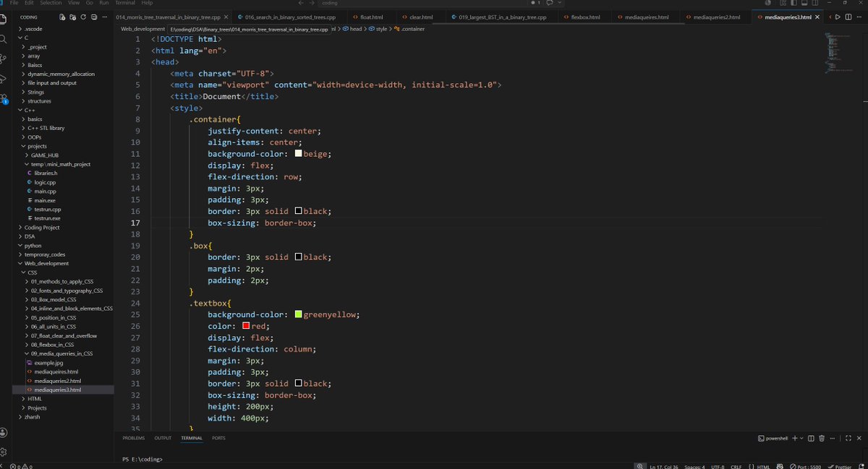Image resolution: width=868 pixels, height=469 pixels.
Task: Click the zoom magnifier status bar icon
Action: coord(640,466)
